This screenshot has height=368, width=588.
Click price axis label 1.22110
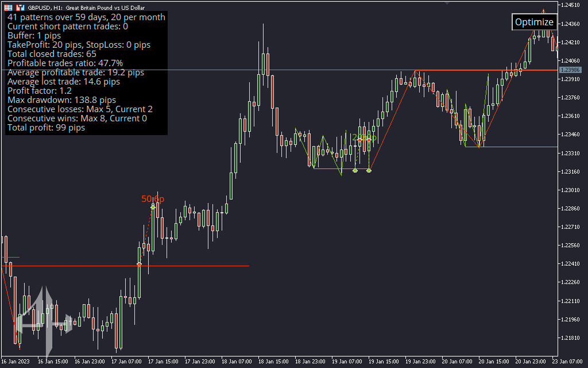[x=570, y=301]
